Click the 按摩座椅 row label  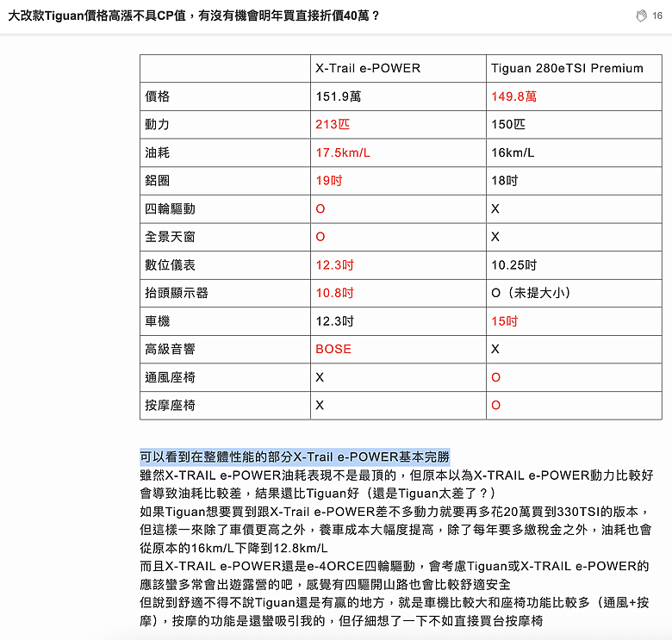pos(170,405)
